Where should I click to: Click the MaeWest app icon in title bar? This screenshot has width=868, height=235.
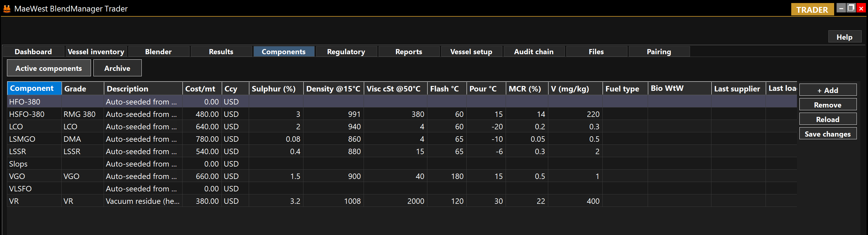[7, 9]
